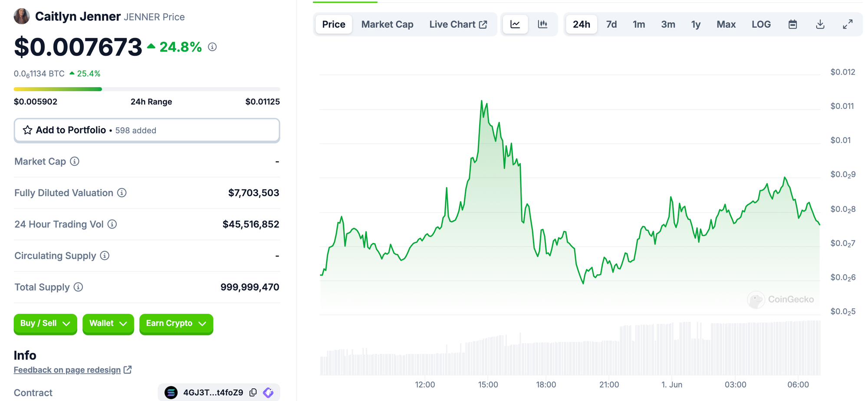
Task: Show Total Supply info tooltip
Action: click(x=78, y=287)
